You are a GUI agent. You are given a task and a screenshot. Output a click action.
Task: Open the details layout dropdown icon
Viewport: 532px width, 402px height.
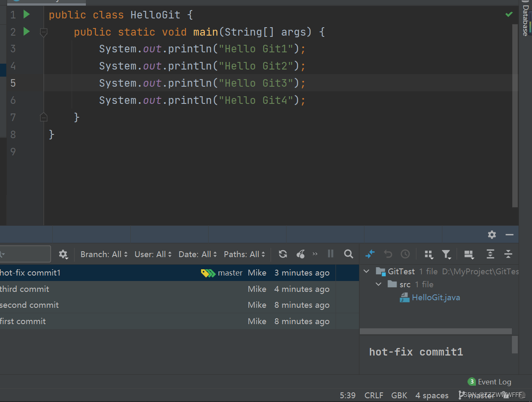[x=469, y=254]
